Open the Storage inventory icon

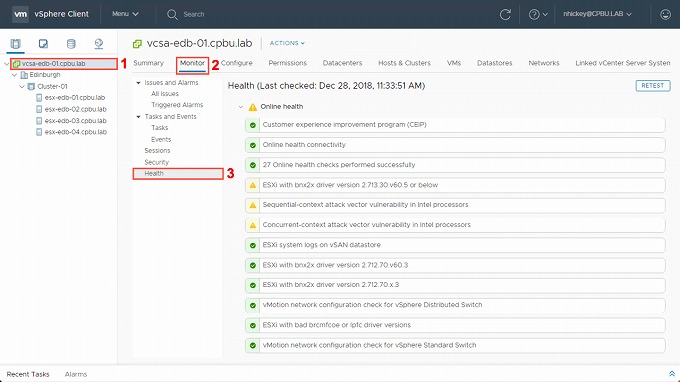click(71, 44)
